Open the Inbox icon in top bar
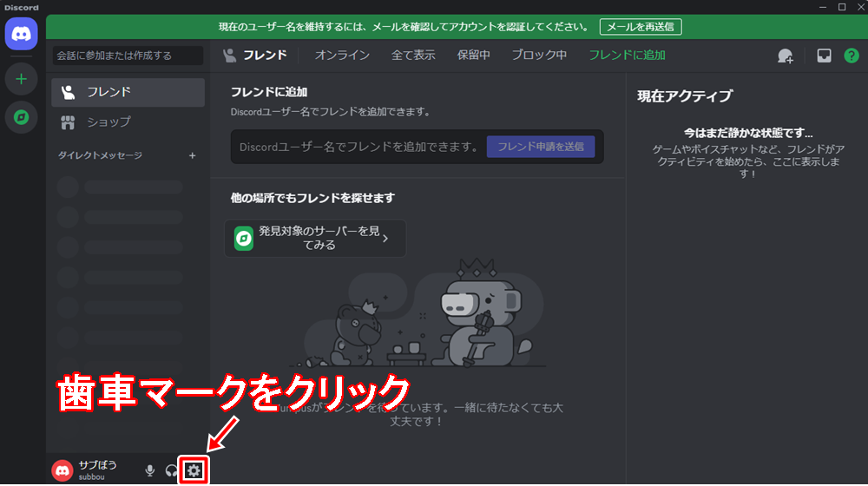The image size is (868, 486). tap(824, 56)
